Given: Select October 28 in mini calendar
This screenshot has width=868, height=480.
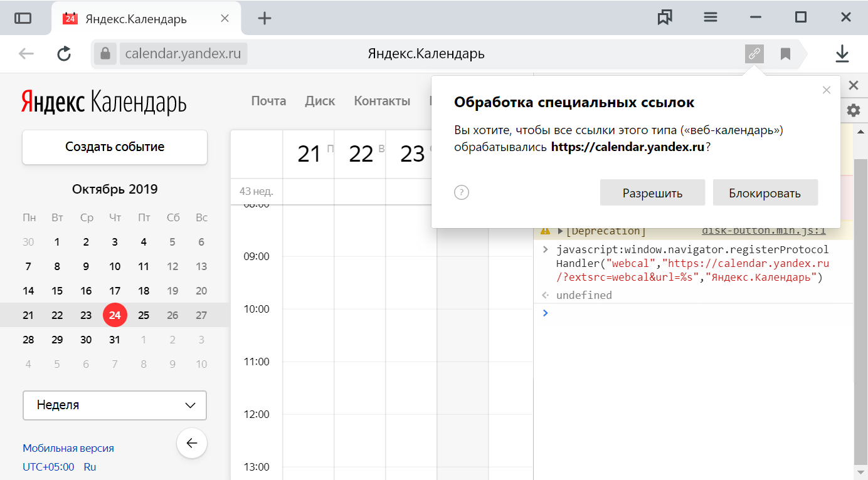Looking at the screenshot, I should tap(28, 340).
